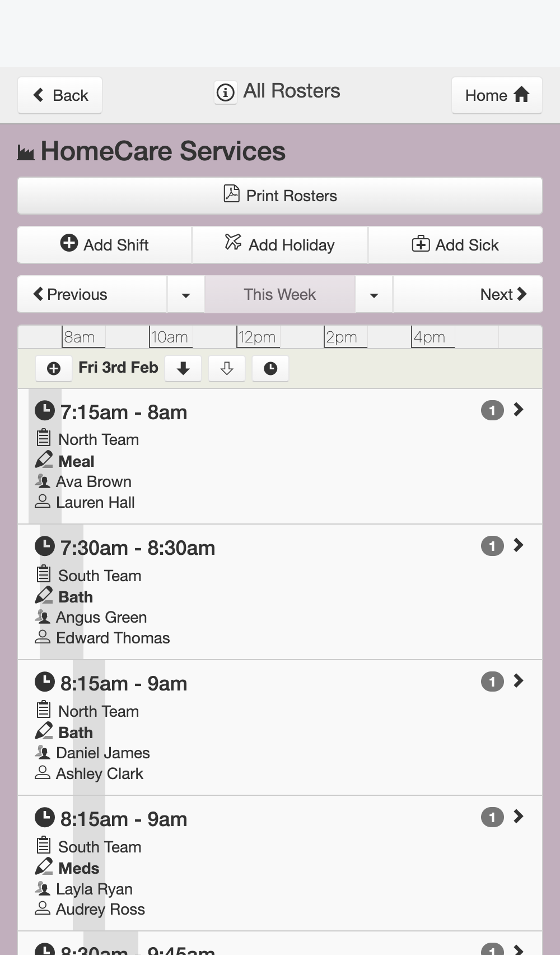Click the plus icon beside Fri 3rd Feb
This screenshot has width=560, height=955.
[x=54, y=368]
